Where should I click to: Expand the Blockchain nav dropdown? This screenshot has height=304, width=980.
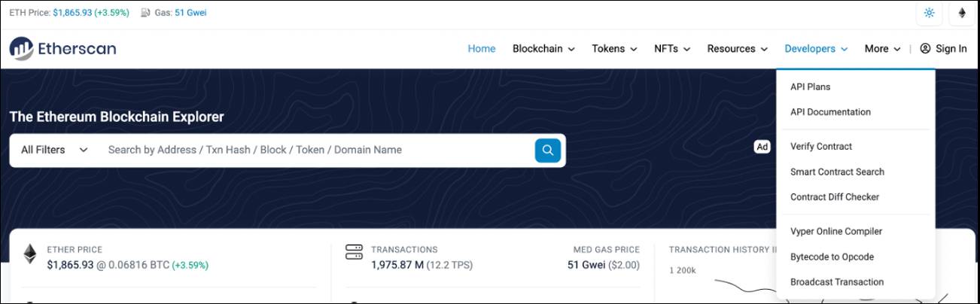[x=543, y=48]
